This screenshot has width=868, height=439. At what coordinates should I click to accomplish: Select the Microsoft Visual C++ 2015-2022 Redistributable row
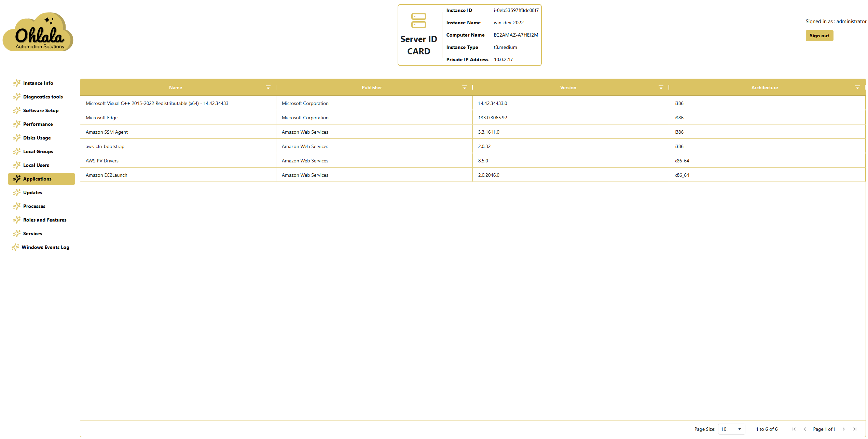tap(473, 103)
